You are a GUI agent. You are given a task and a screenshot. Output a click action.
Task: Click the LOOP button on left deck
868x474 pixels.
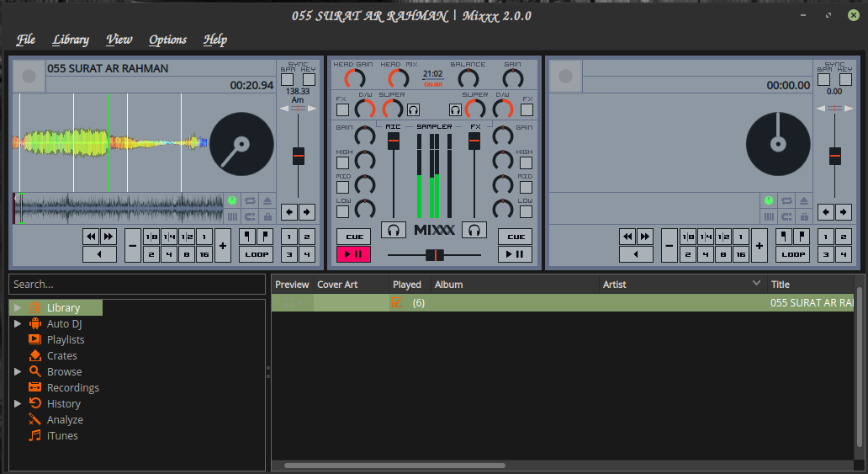coord(257,254)
